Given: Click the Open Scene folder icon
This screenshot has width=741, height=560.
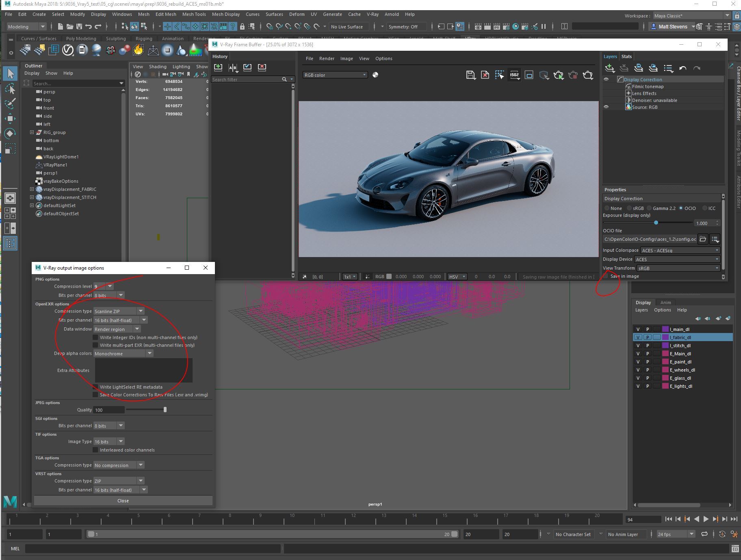Looking at the screenshot, I should click(69, 26).
